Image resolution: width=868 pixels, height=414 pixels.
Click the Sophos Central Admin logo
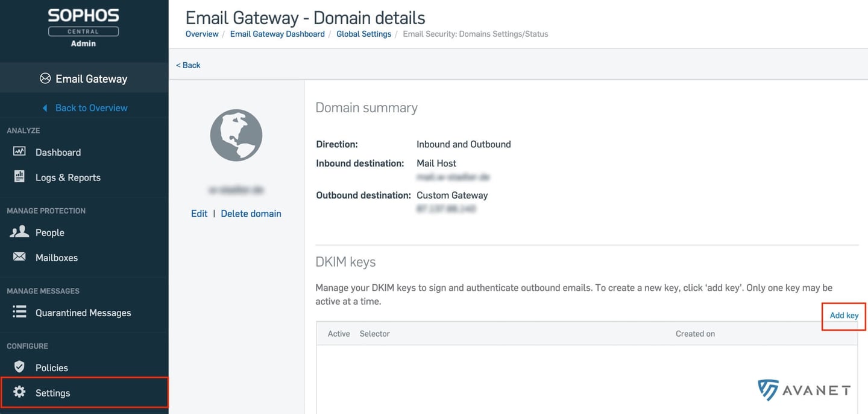84,27
